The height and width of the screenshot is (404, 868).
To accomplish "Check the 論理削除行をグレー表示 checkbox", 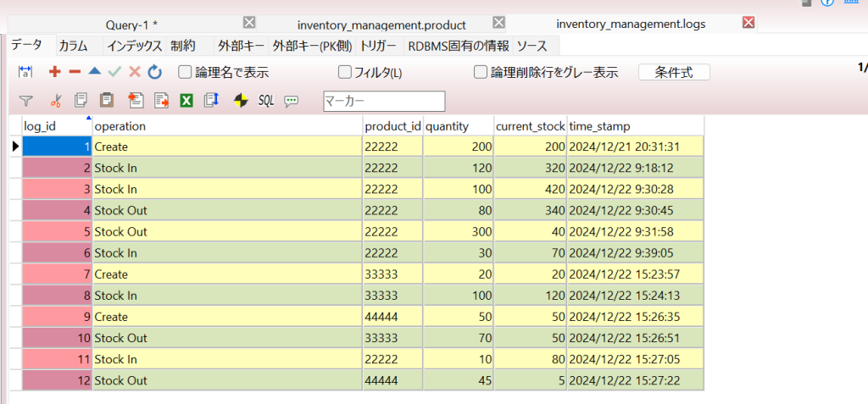I will (x=481, y=73).
